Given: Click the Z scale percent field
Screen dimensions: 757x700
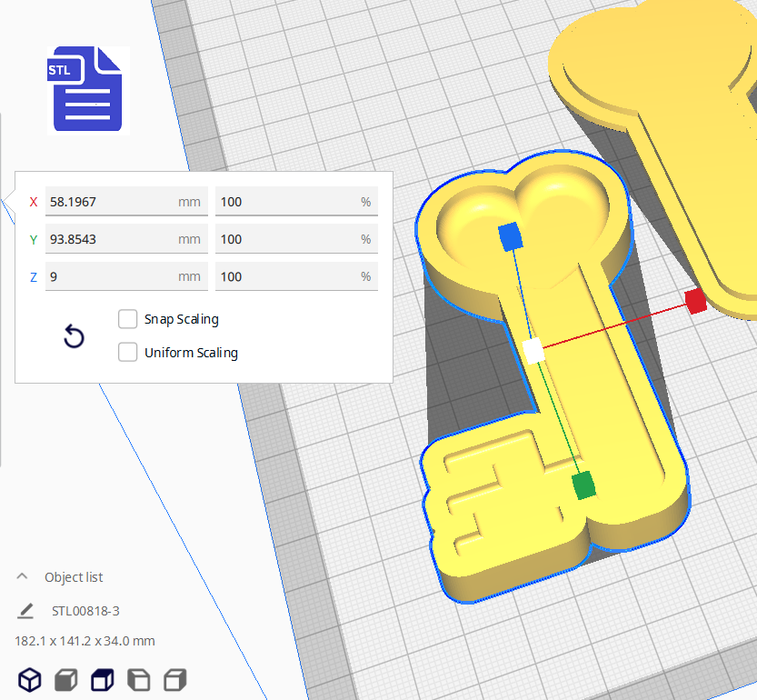Looking at the screenshot, I should (286, 276).
